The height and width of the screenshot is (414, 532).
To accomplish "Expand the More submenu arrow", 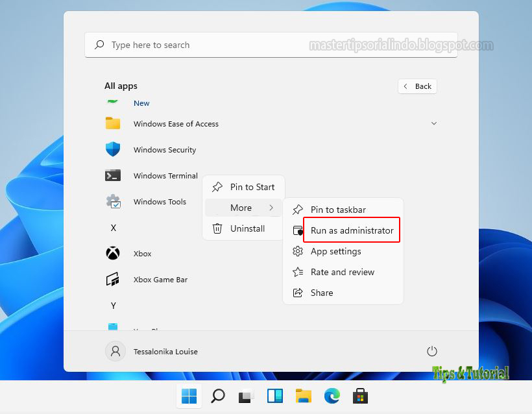I will pyautogui.click(x=271, y=208).
